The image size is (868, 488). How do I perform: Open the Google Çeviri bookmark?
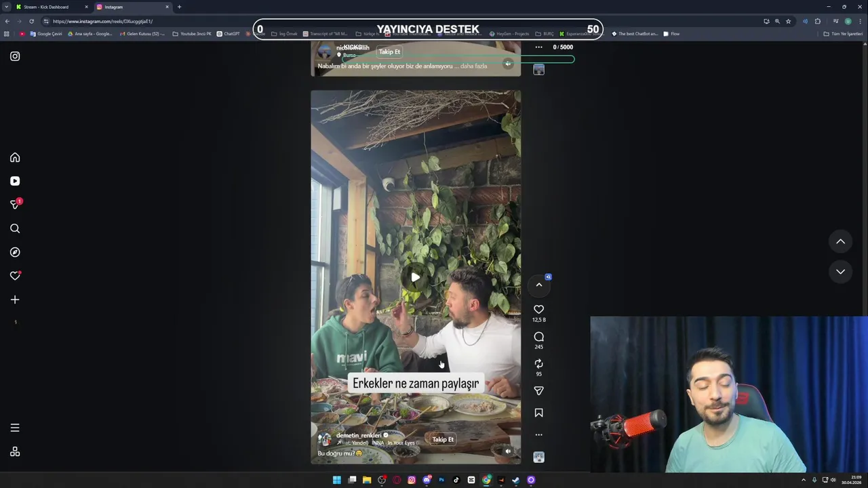46,34
